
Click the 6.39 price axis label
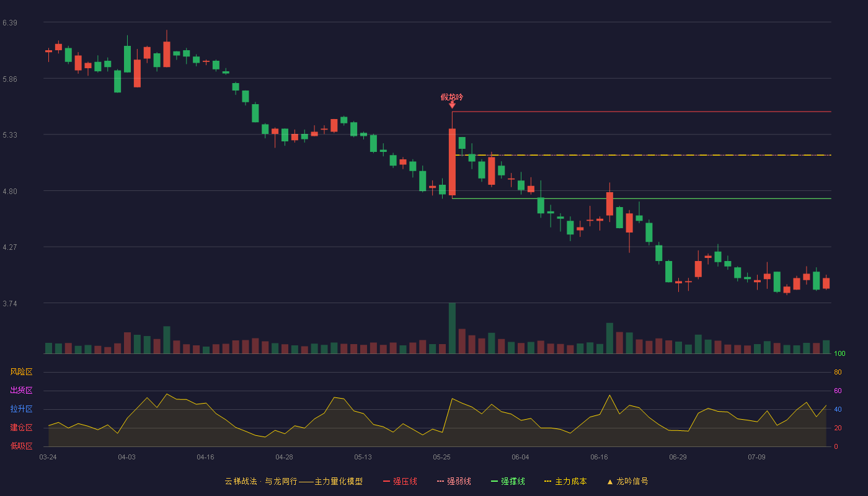pos(9,23)
